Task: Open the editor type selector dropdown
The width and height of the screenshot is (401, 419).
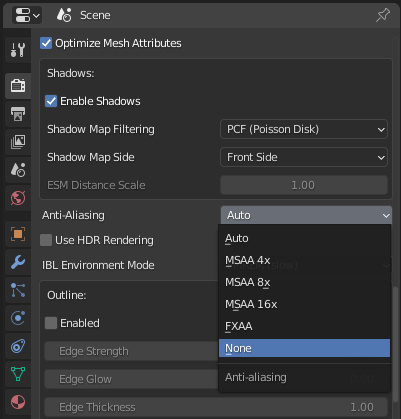Action: pyautogui.click(x=27, y=15)
